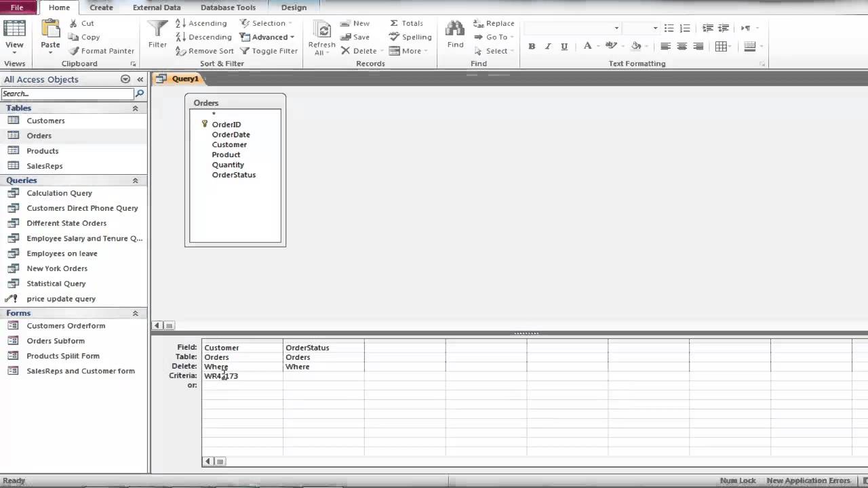Collapse navigation pane with shutter button
This screenshot has width=868, height=488.
tap(140, 79)
